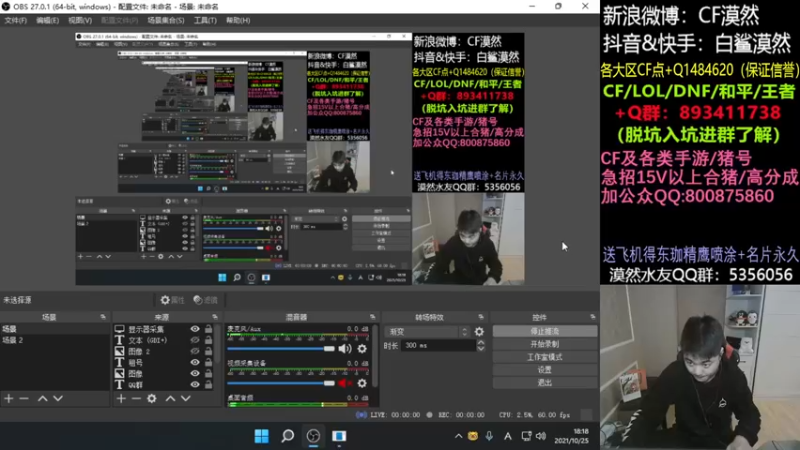
Task: Click the mixer panel scrollbar
Action: (x=375, y=356)
